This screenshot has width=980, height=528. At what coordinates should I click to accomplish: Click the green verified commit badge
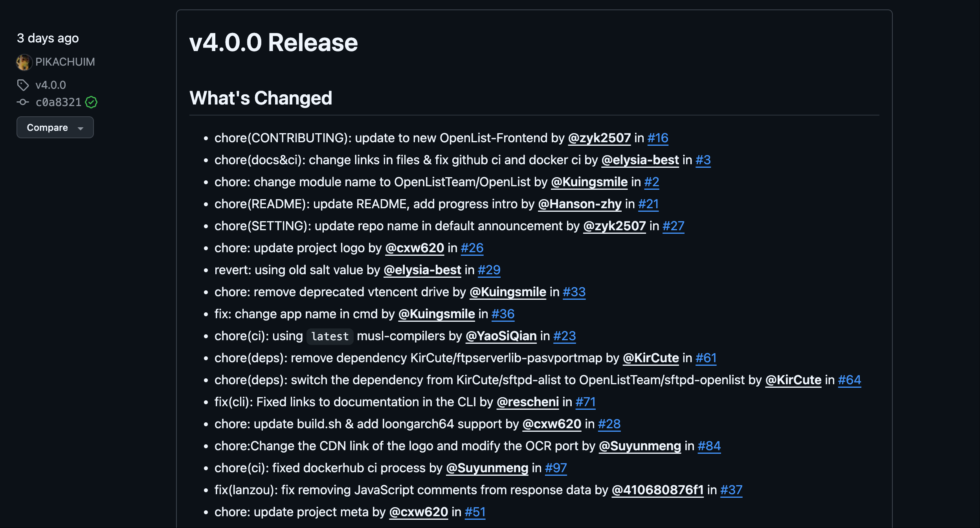91,102
